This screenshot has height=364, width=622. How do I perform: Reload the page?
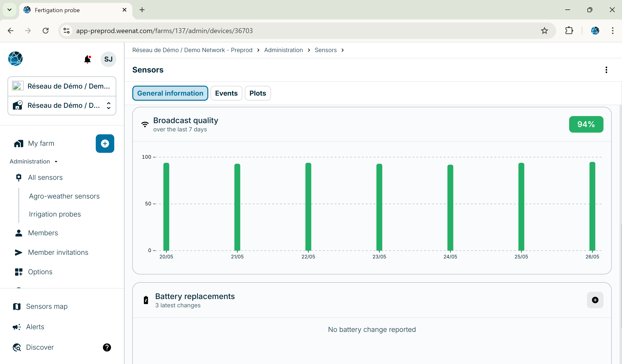pyautogui.click(x=46, y=31)
